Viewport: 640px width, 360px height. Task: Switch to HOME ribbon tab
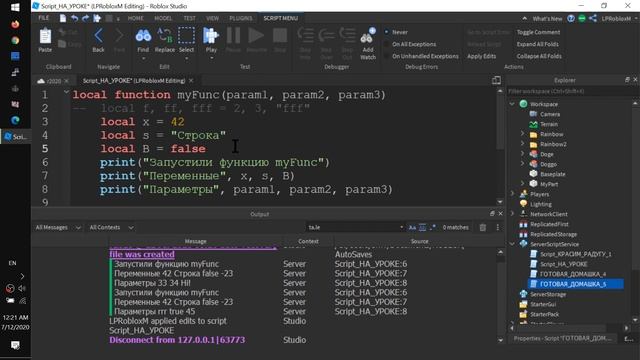tap(136, 18)
